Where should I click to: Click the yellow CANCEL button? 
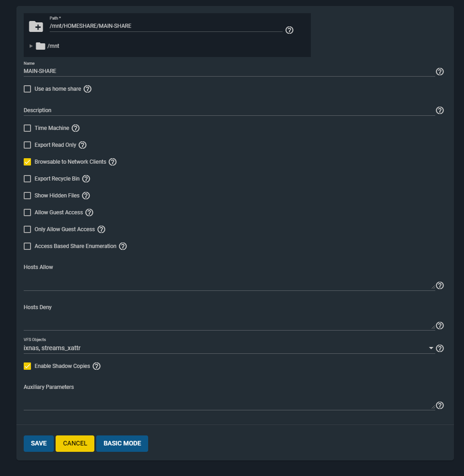tap(75, 444)
